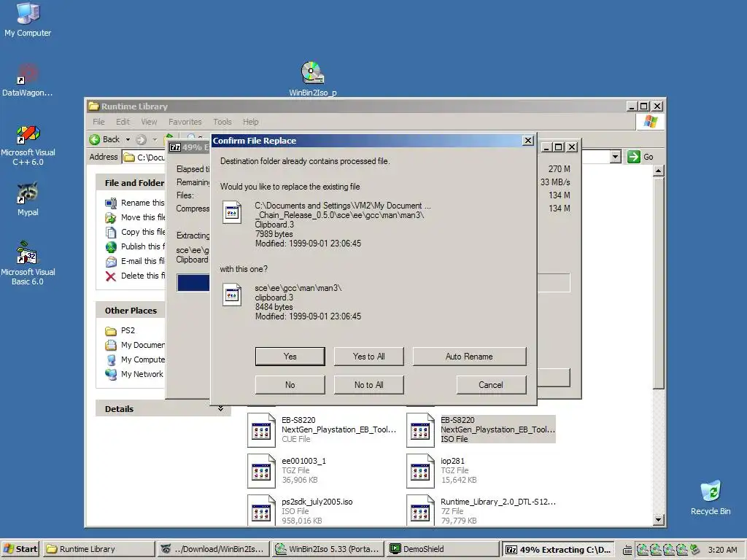Viewport: 747px width, 560px height.
Task: Click E-mail this file envelope icon
Action: [x=111, y=262]
